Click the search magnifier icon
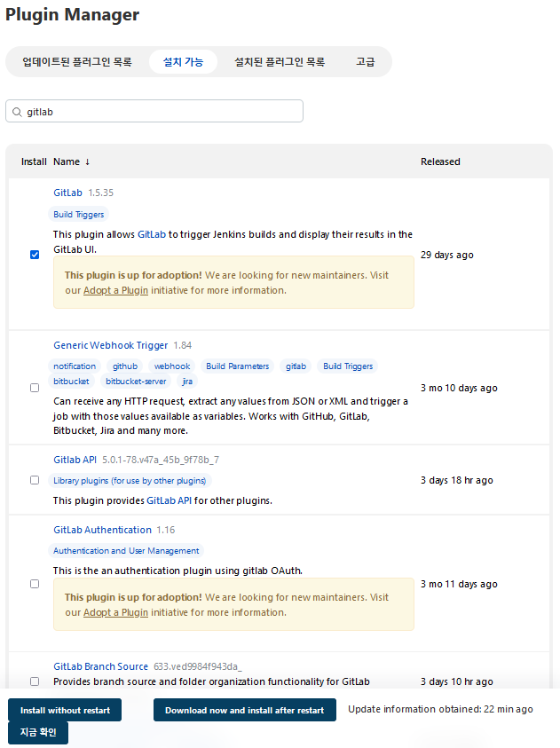 click(x=17, y=112)
